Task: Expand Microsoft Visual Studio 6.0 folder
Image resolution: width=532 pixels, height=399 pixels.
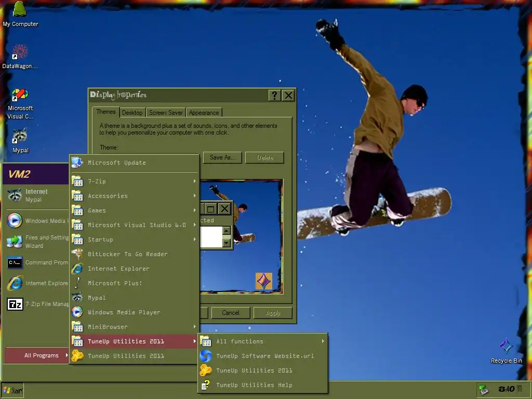Action: point(135,225)
